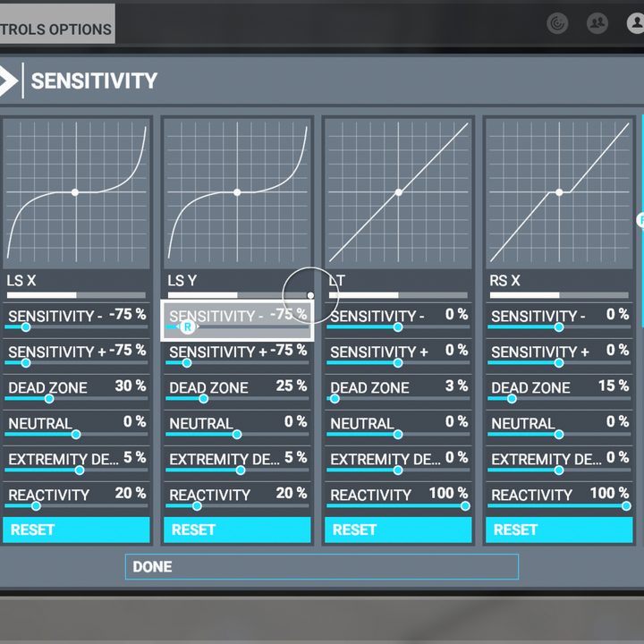
Task: Adjust RS X Dead Zone slider
Action: click(559, 398)
